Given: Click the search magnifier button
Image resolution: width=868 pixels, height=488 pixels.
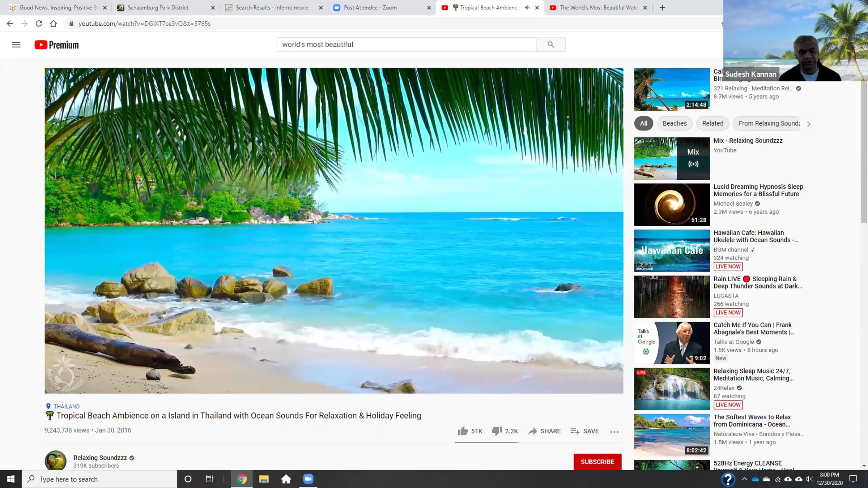Looking at the screenshot, I should pyautogui.click(x=551, y=44).
